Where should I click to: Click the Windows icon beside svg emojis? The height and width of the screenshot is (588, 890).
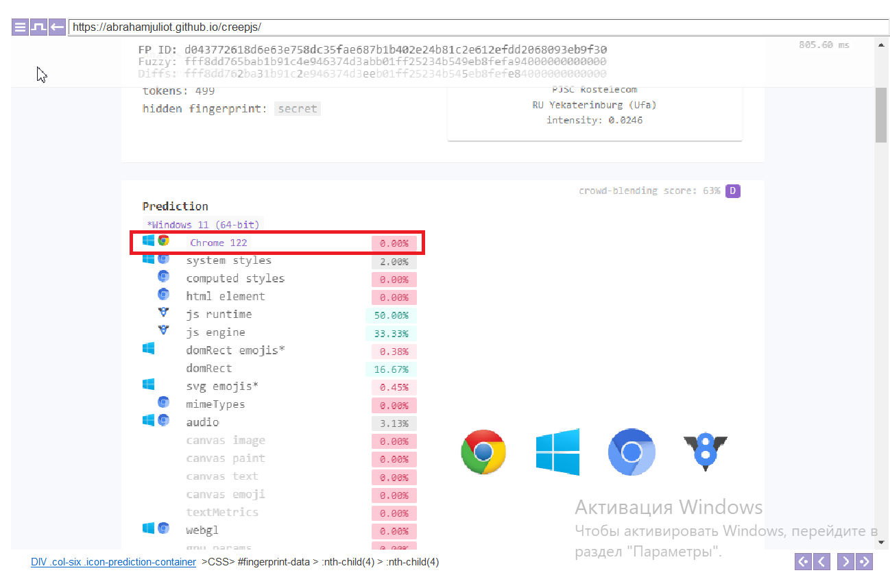[x=148, y=385]
